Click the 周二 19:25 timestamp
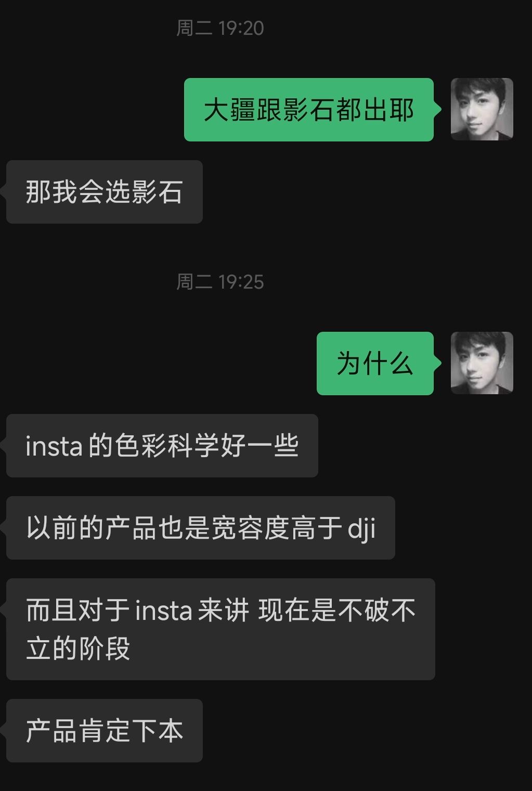This screenshot has width=532, height=791. [x=220, y=282]
